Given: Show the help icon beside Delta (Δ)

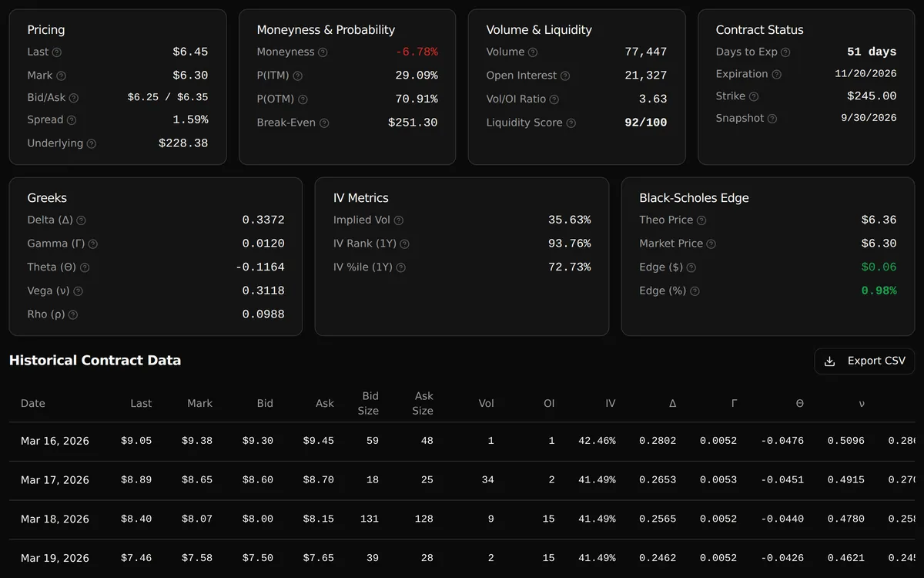Looking at the screenshot, I should pos(82,220).
